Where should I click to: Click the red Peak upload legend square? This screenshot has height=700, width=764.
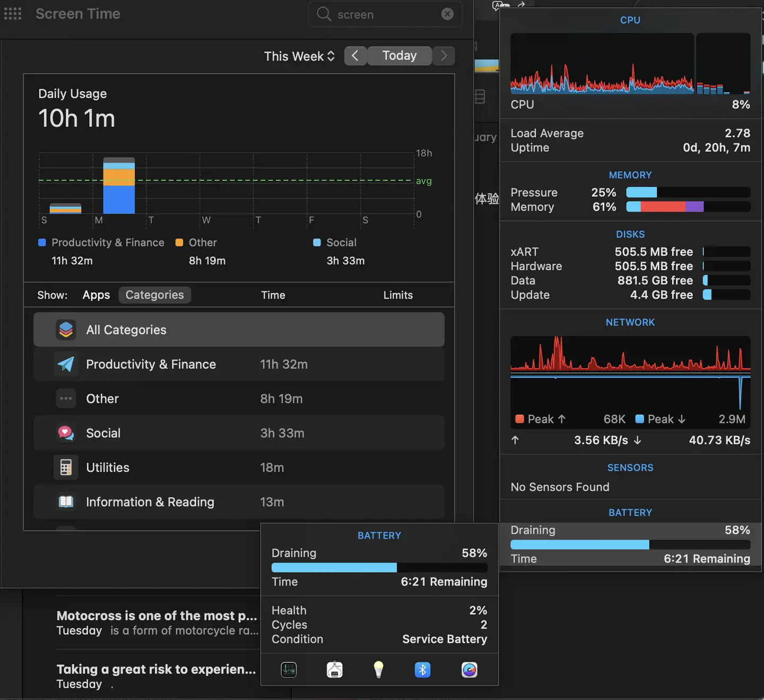pos(519,419)
